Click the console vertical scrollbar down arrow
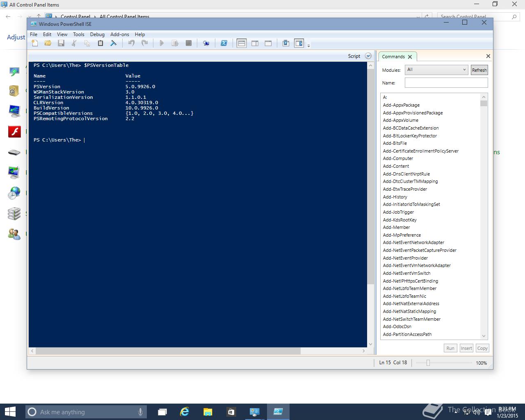 (x=371, y=344)
